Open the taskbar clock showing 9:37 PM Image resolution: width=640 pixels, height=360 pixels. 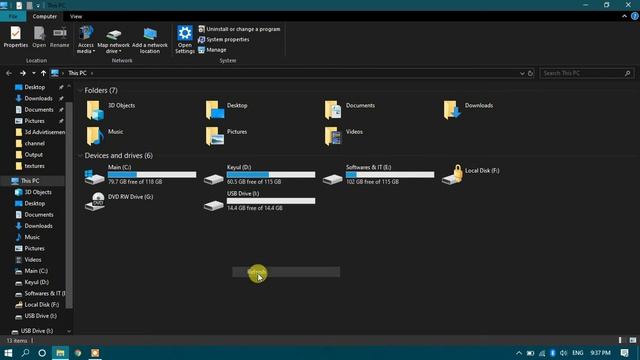[600, 353]
